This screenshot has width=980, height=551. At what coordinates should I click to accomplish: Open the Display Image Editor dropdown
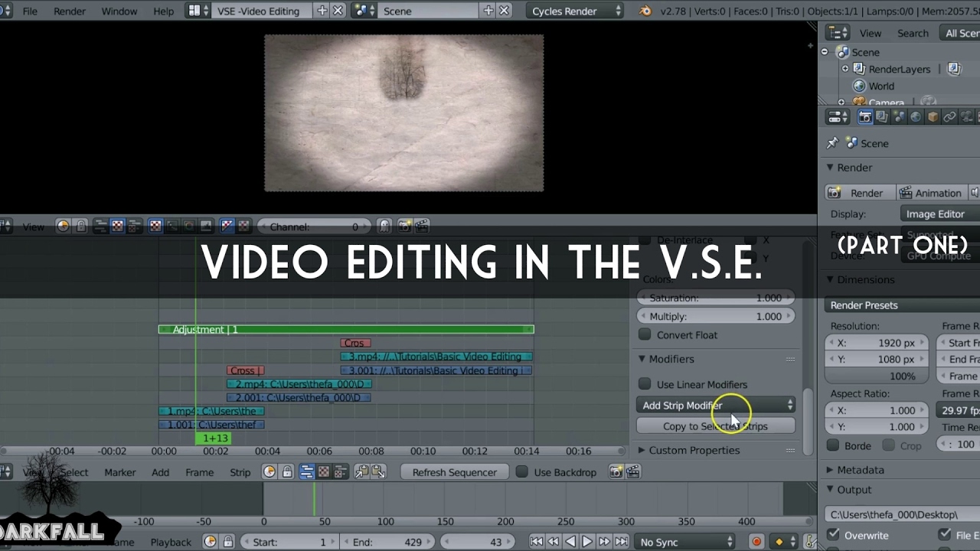[x=942, y=214]
